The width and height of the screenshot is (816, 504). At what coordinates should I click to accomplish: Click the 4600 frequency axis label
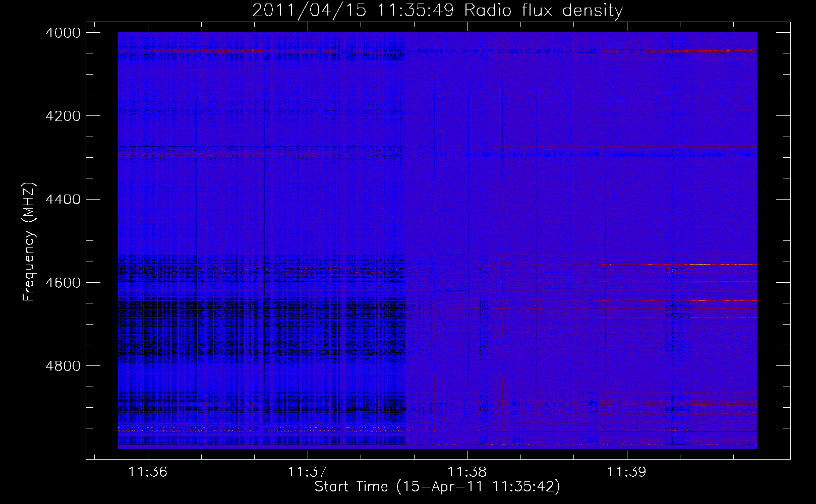click(x=63, y=283)
